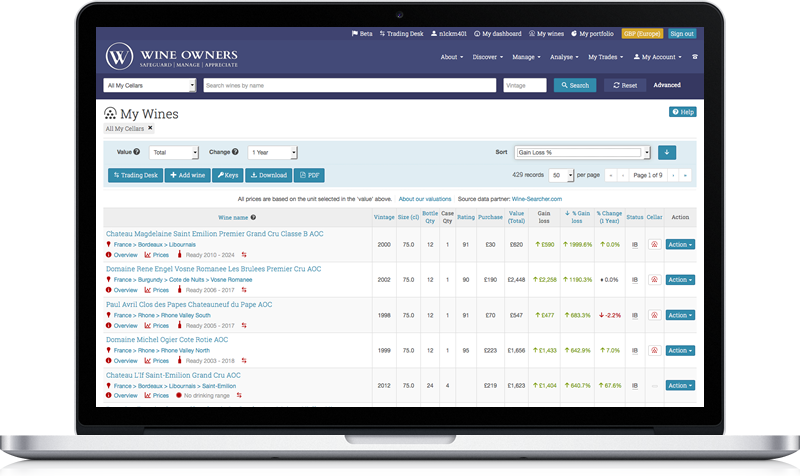800x476 pixels.
Task: Expand the Sort Gain Loss % dropdown
Action: [x=583, y=153]
